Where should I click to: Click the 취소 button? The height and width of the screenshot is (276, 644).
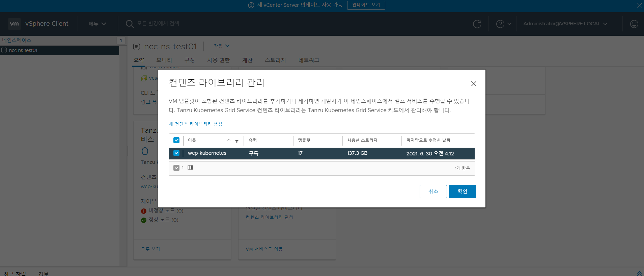[433, 192]
